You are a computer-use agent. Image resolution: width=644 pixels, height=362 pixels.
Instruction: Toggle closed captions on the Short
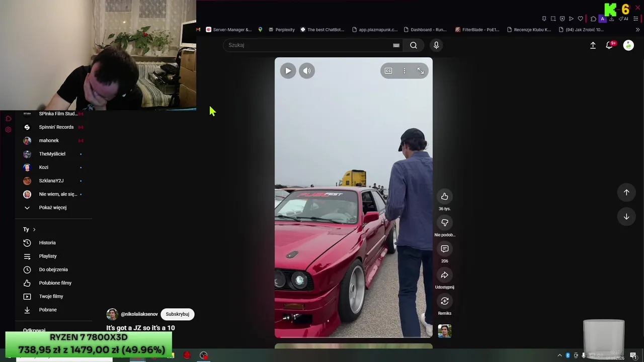[388, 71]
